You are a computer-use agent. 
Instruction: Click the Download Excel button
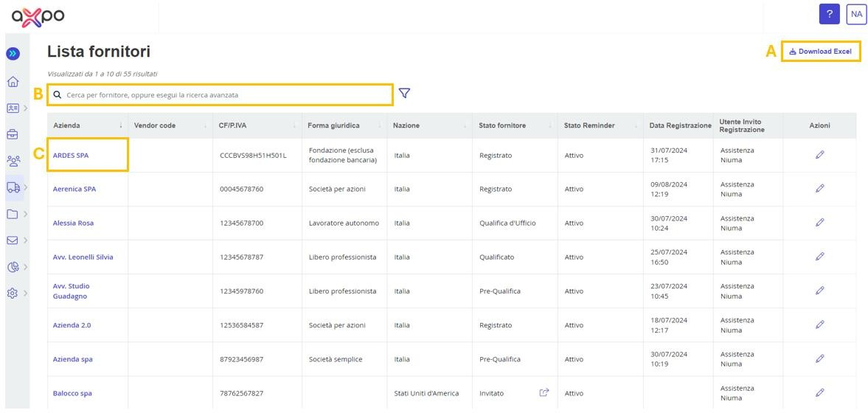click(820, 52)
